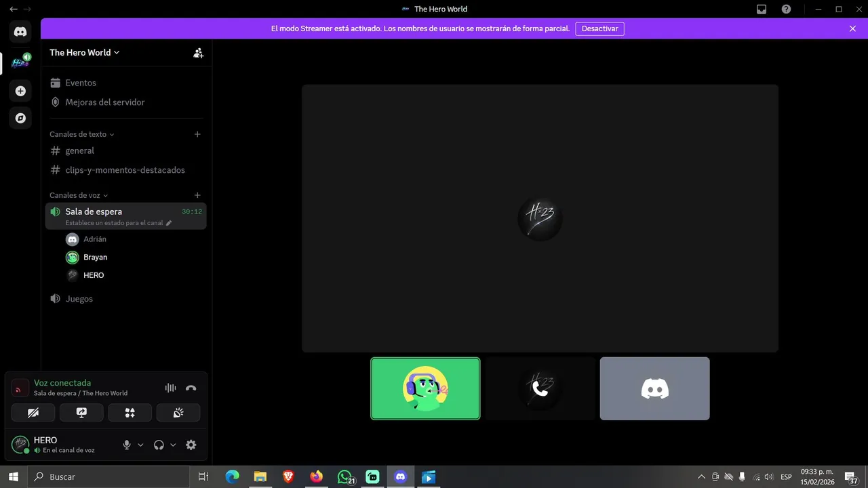Viewport: 868px width, 488px height.
Task: Open the Windows Start menu
Action: coord(14,476)
